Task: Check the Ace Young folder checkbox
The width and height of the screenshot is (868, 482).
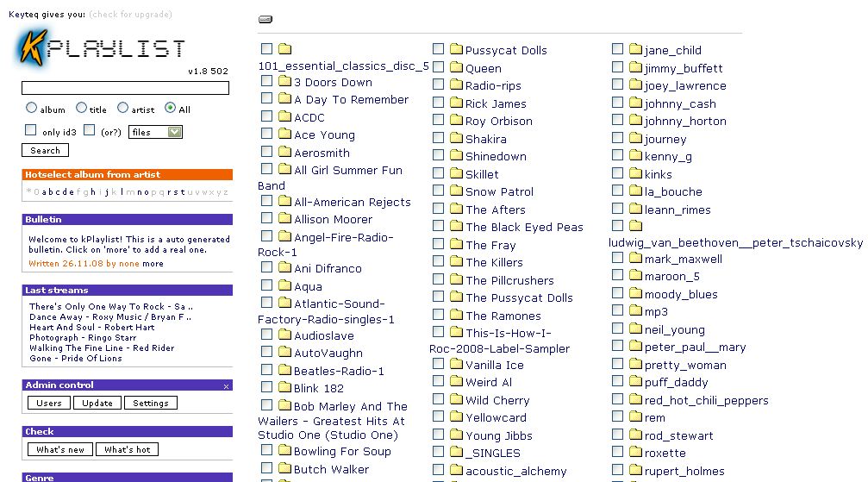Action: 267,134
